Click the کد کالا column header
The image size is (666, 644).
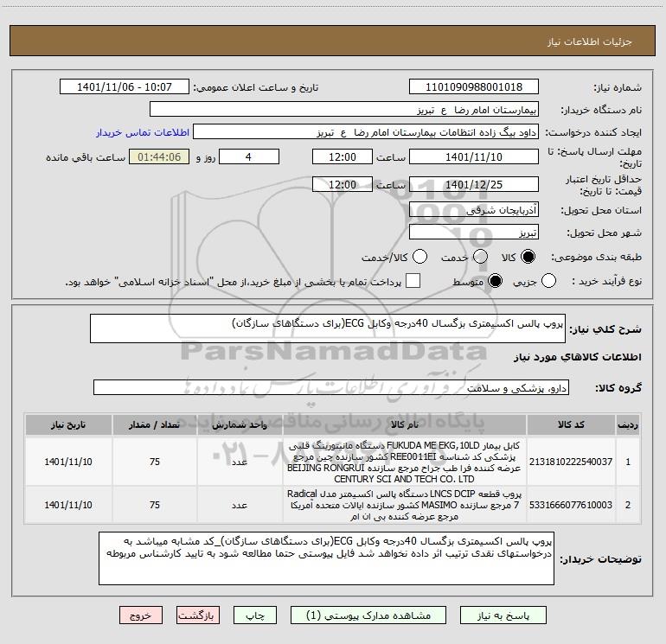[571, 424]
